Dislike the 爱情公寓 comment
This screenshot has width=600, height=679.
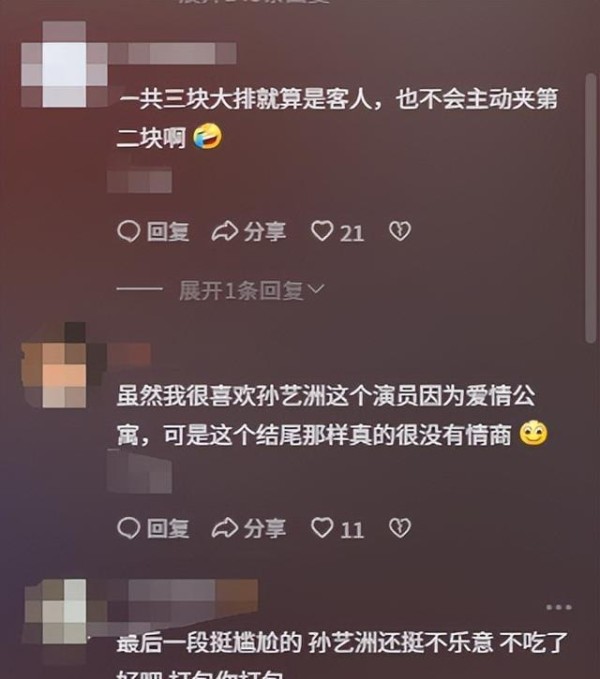click(400, 528)
